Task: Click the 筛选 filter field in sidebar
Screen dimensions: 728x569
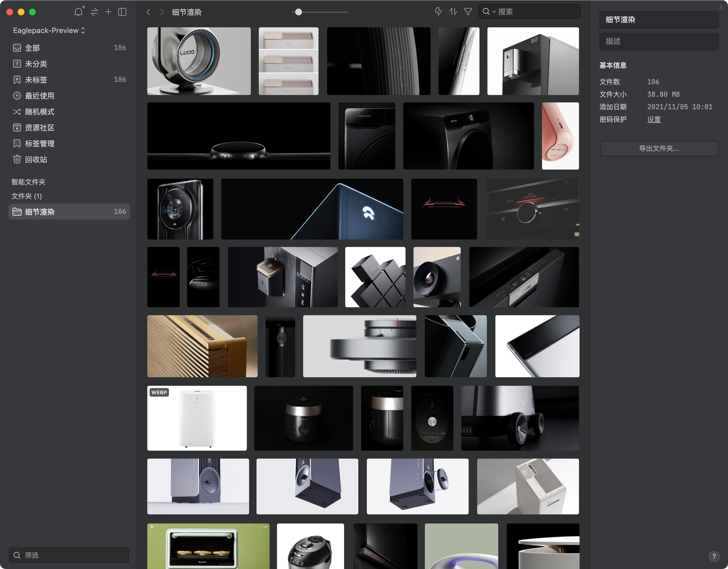Action: [69, 555]
